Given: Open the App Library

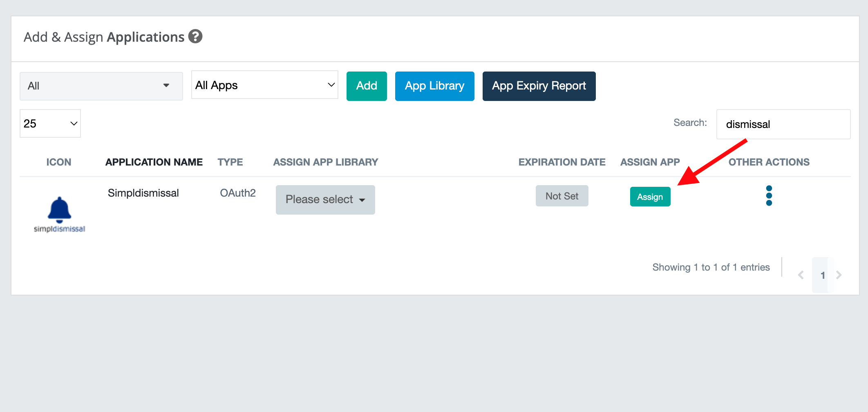Looking at the screenshot, I should tap(434, 86).
